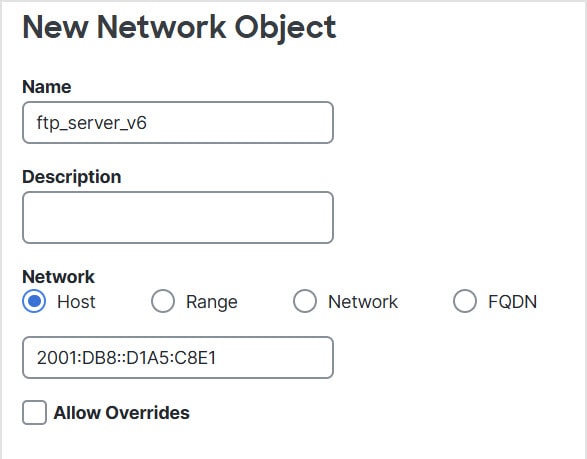The image size is (587, 459).
Task: Focus the Name input field
Action: [x=178, y=122]
